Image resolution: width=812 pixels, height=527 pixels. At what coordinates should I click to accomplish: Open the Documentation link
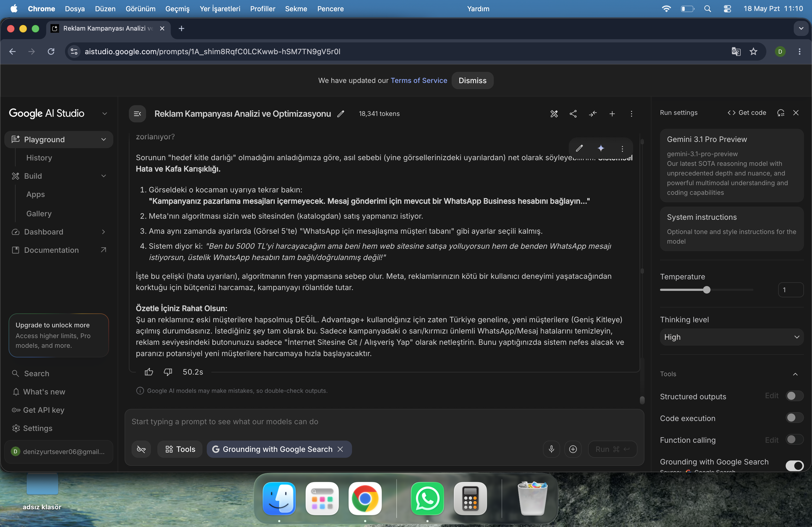pos(59,250)
